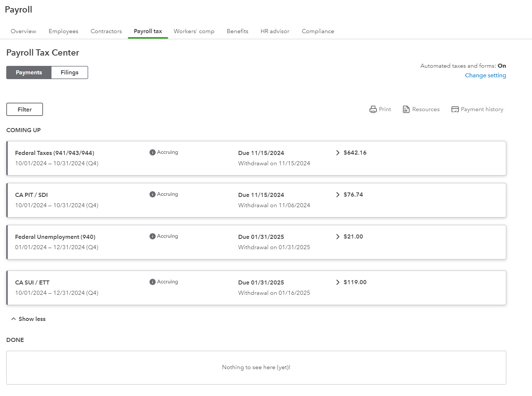Expand CA SUI / ETT $119.00 chevron
Screen dimensions: 532x396
point(338,282)
